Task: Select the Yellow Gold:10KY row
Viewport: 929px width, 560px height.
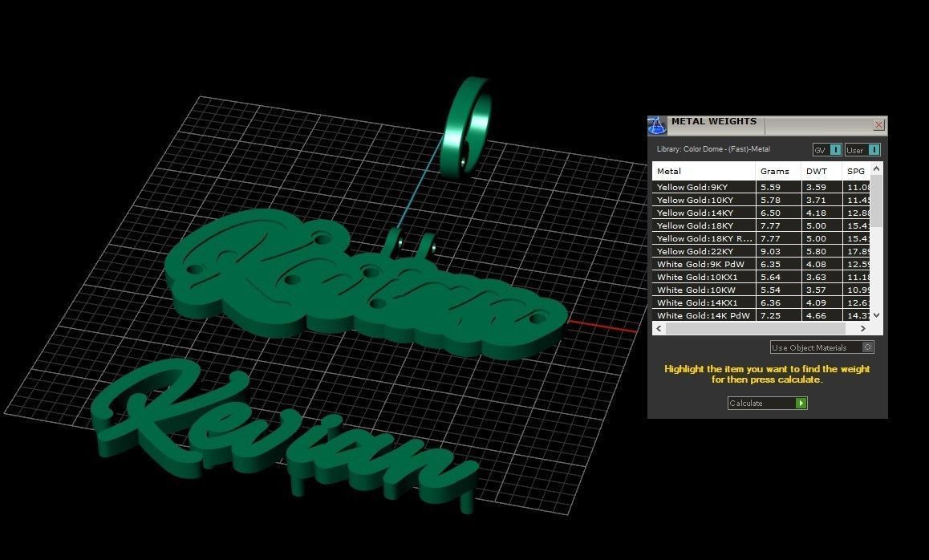Action: coord(761,200)
